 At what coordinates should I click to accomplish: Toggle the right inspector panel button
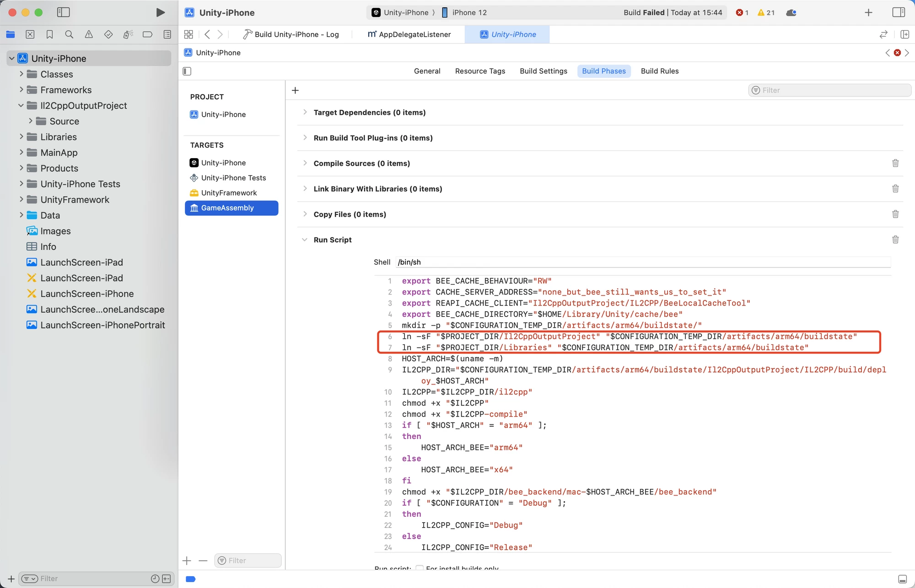[x=899, y=12]
